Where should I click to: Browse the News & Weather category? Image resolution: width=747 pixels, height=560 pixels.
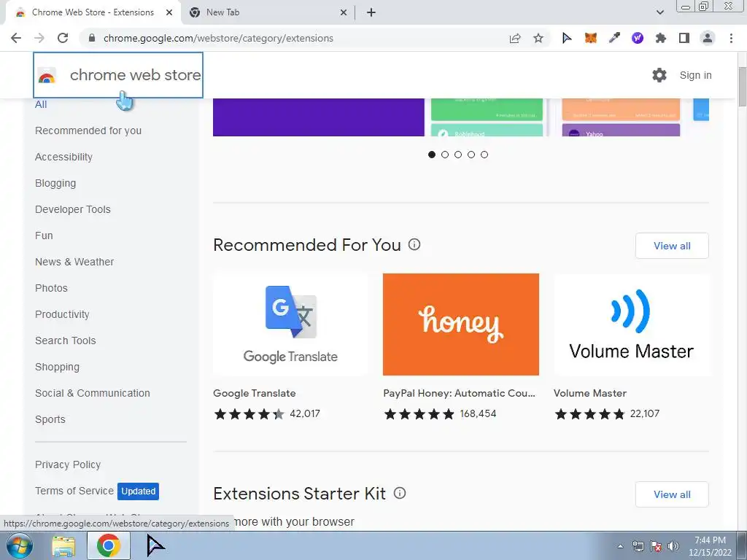pos(74,262)
